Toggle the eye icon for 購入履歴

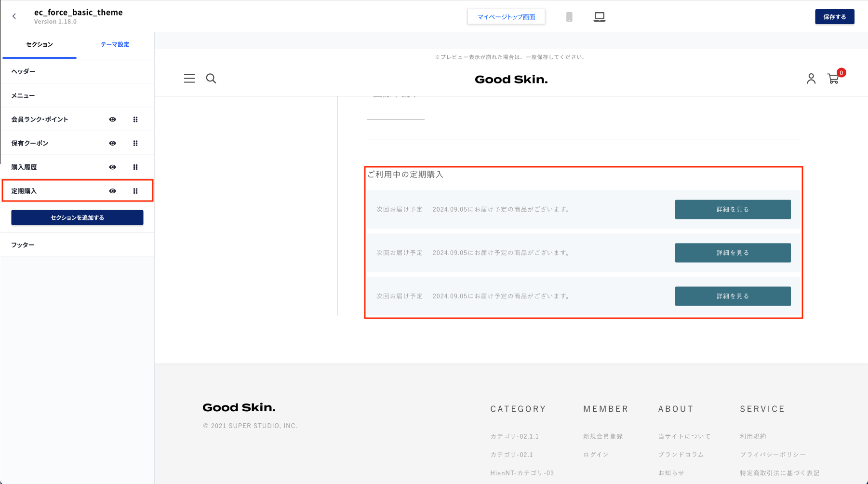[113, 167]
